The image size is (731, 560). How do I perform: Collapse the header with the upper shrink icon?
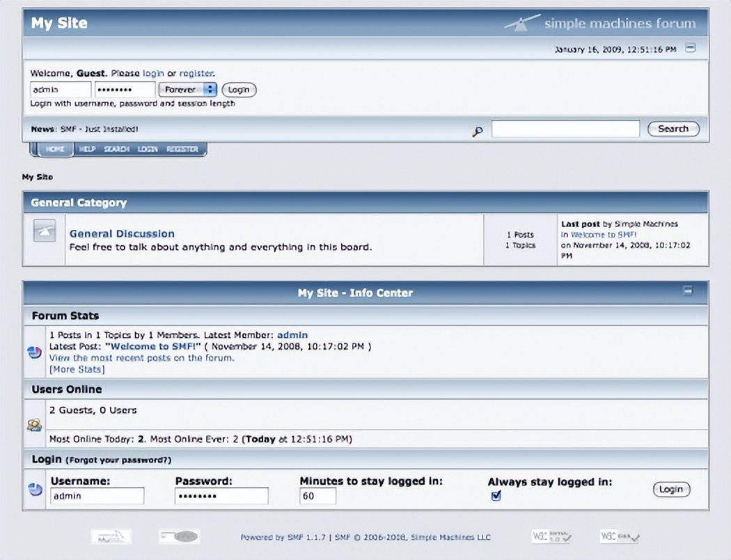coord(691,48)
